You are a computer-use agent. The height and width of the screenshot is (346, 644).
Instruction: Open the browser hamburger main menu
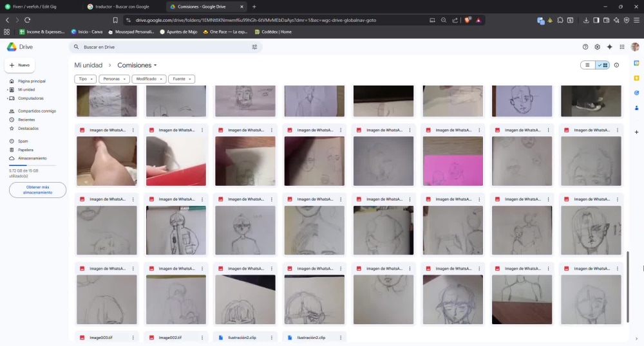point(636,20)
